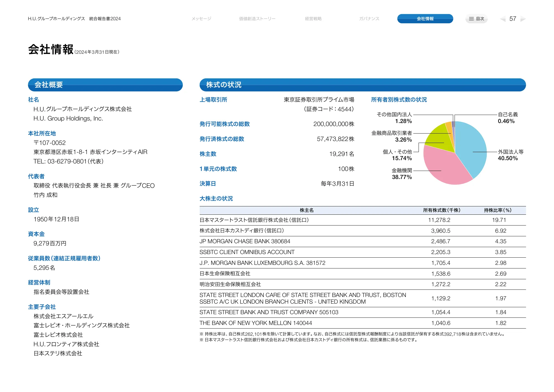Switch to the ガバナンス section

coord(369,19)
